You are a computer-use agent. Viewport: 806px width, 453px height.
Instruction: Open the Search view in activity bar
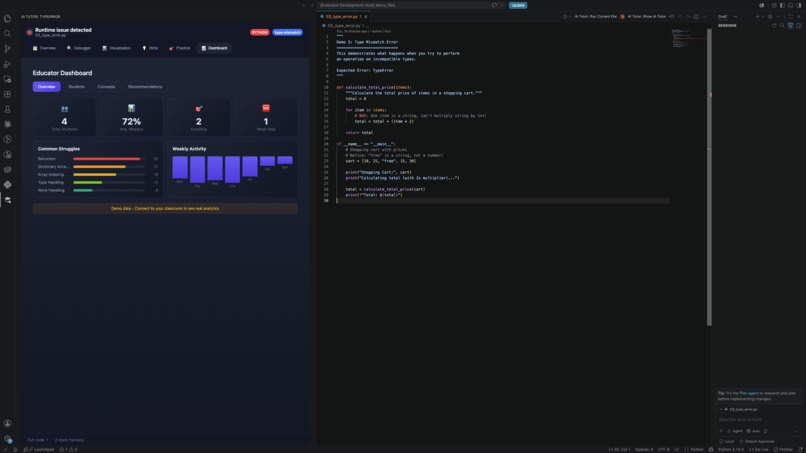tap(7, 33)
